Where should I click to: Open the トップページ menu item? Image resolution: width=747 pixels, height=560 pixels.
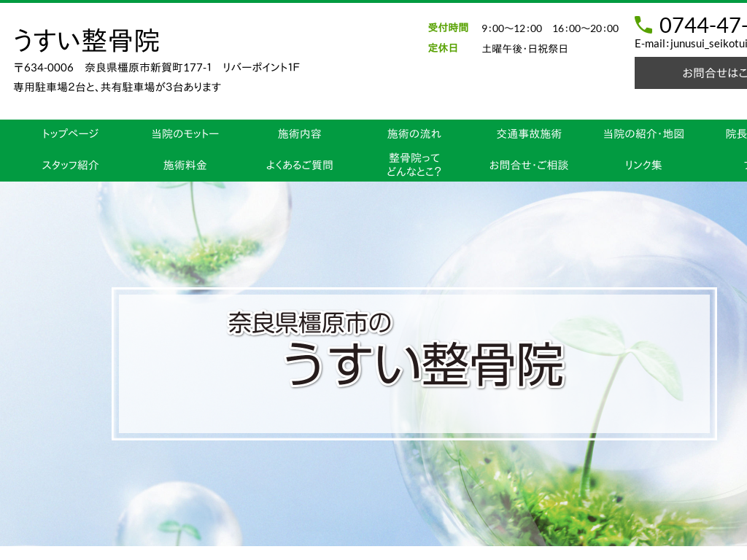coord(70,134)
